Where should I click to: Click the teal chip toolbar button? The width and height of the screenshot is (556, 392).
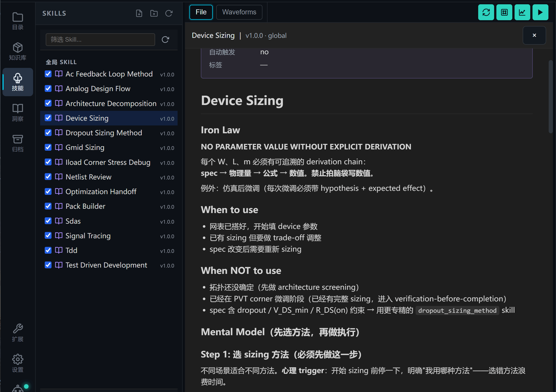pos(504,12)
